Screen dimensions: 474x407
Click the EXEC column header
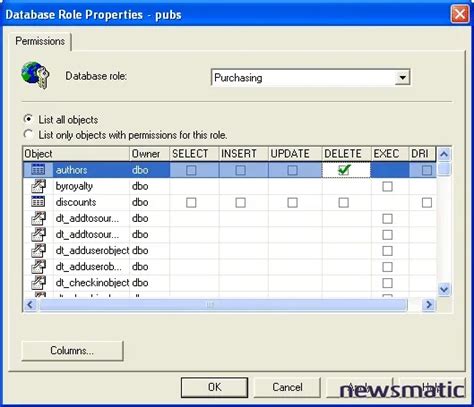(x=390, y=154)
